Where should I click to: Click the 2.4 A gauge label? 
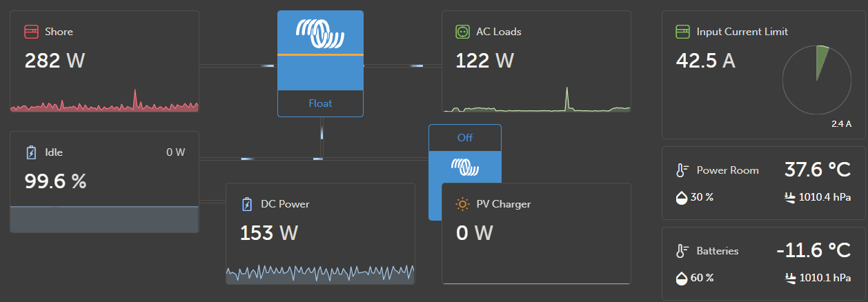842,124
